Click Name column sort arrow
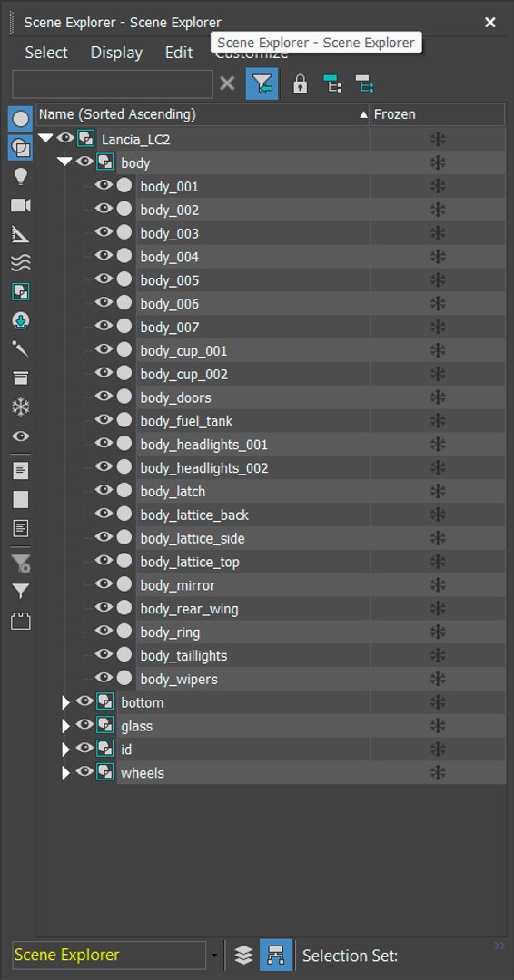Screen dimensions: 514x980 (x=363, y=115)
